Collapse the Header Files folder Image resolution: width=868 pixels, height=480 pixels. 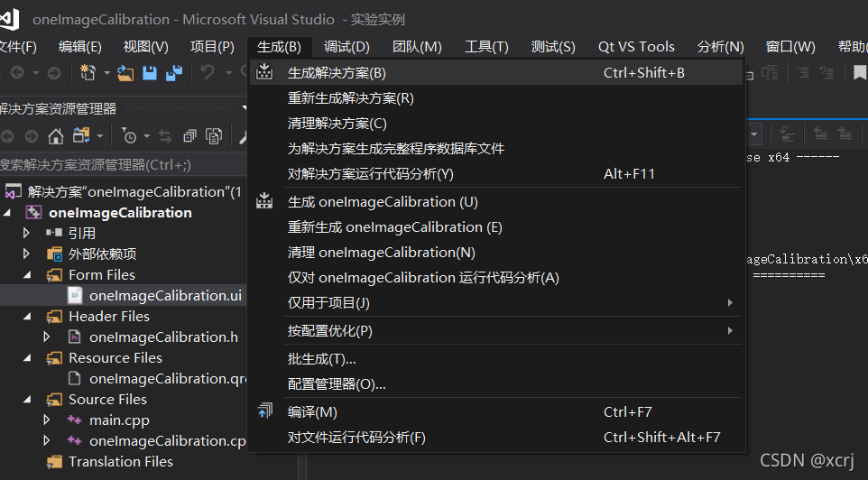click(x=27, y=316)
